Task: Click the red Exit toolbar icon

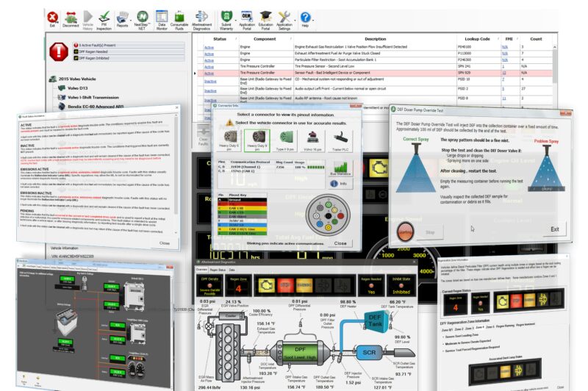Action: [52, 19]
